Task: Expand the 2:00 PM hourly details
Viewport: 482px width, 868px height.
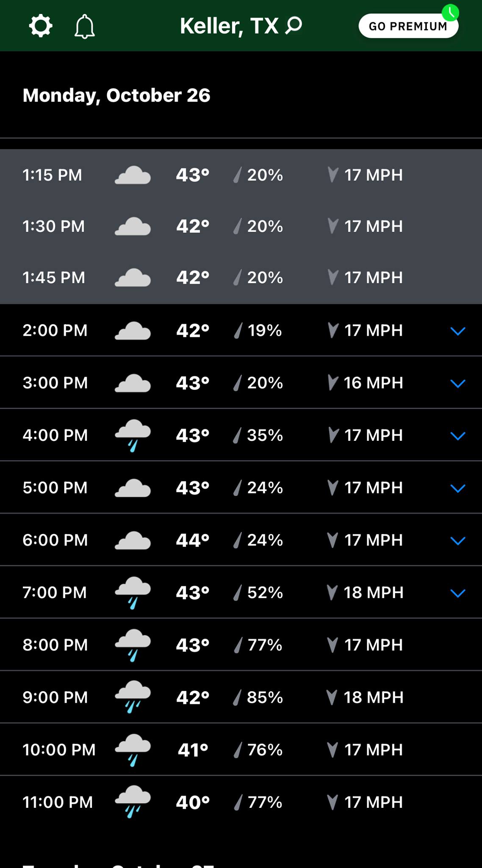Action: (x=457, y=331)
